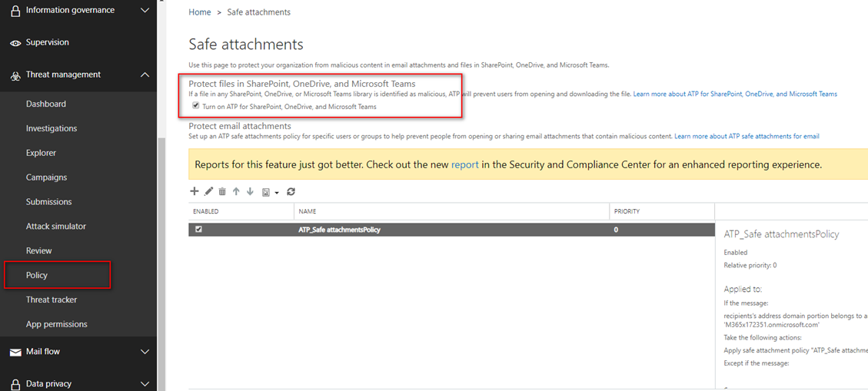Increase policy priority with up arrow

(x=236, y=191)
